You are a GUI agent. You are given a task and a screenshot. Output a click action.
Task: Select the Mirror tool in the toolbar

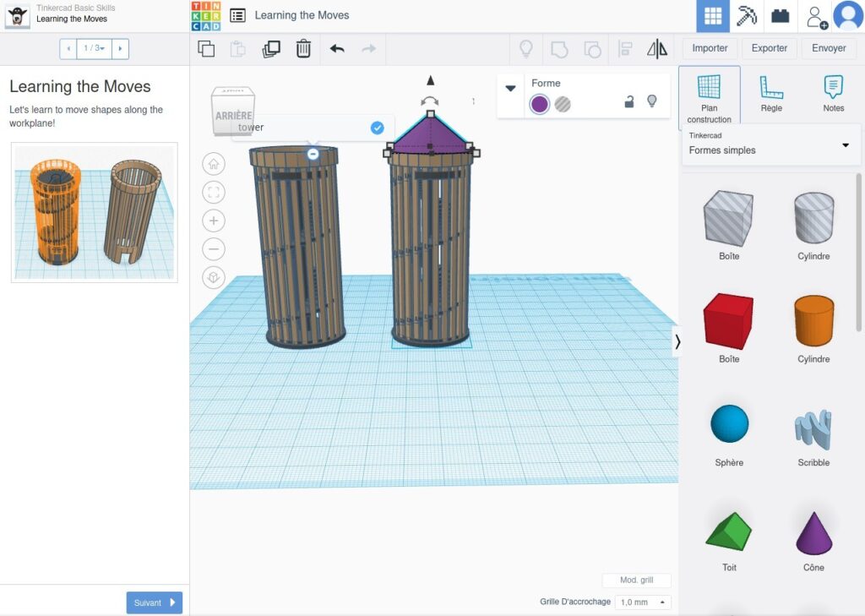coord(656,48)
